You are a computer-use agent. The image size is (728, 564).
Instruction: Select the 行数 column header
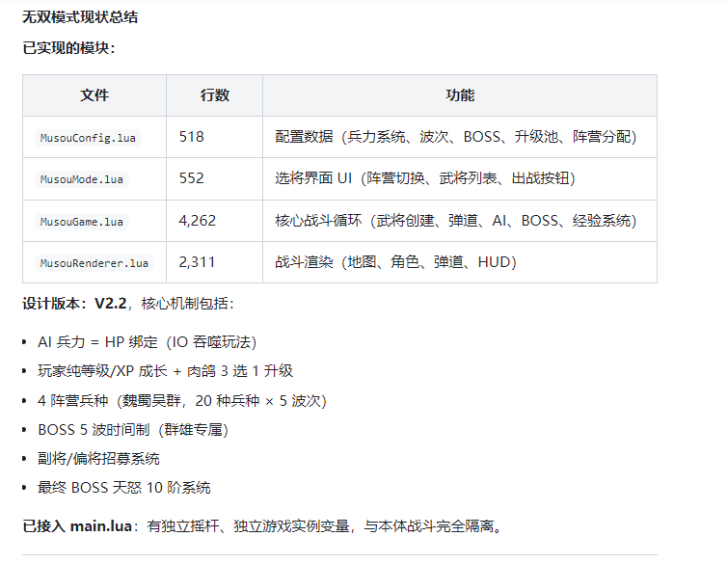point(214,95)
